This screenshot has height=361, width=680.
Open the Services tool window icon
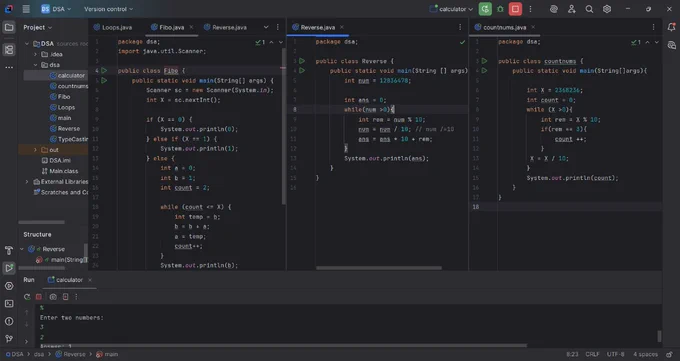[9, 286]
